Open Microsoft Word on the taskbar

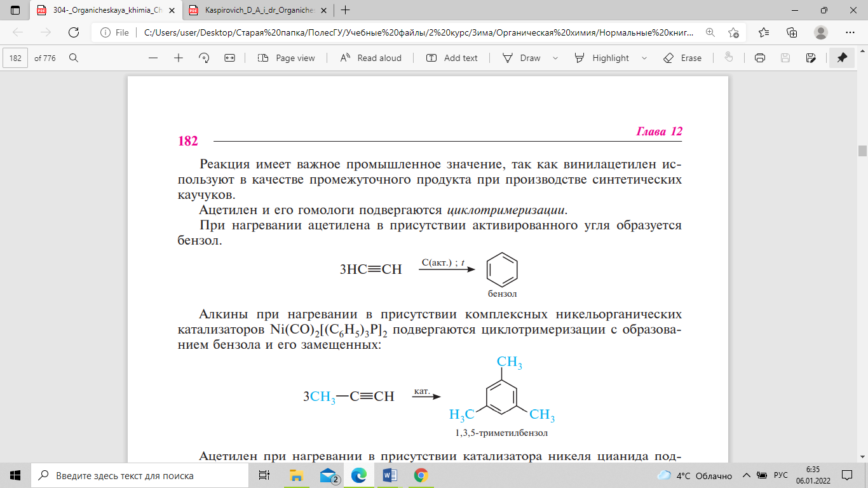(x=390, y=475)
